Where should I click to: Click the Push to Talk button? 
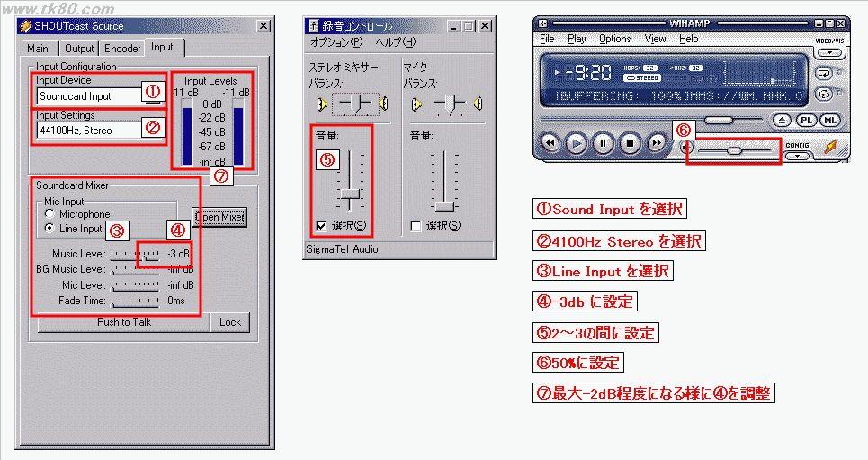(x=124, y=322)
